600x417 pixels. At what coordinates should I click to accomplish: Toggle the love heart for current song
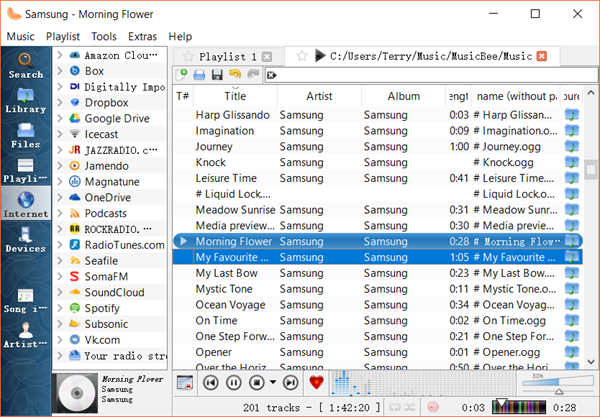[317, 382]
